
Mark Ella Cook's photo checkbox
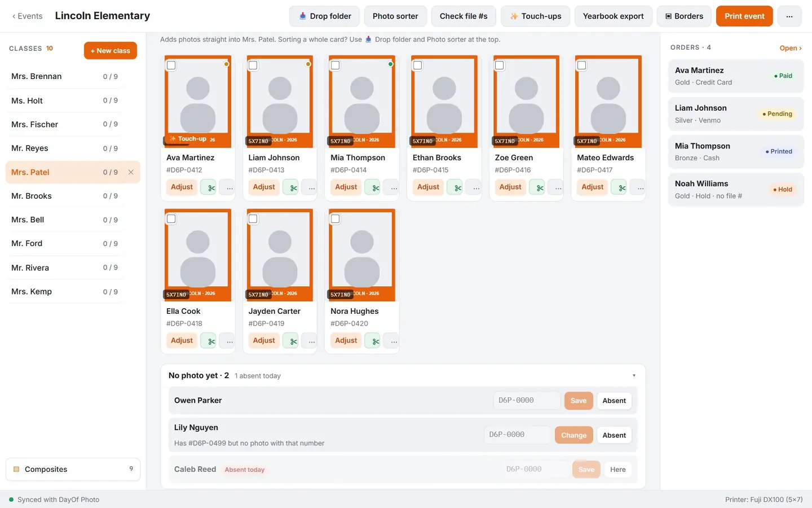tap(171, 219)
